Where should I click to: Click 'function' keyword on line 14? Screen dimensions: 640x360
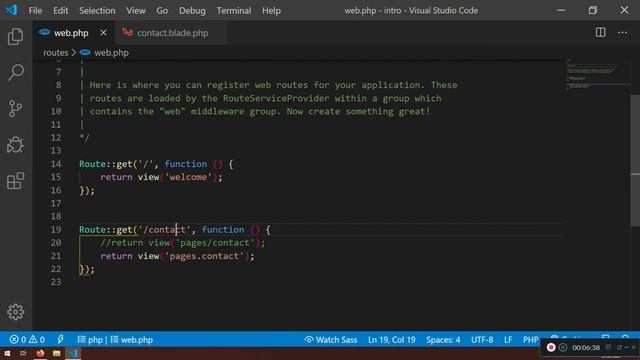[186, 164]
